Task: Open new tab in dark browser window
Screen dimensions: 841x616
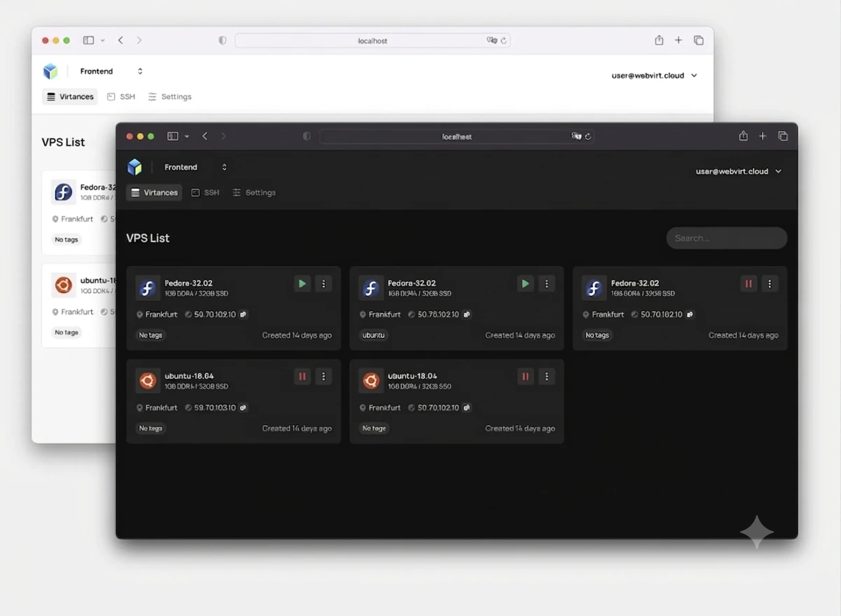Action: [763, 136]
